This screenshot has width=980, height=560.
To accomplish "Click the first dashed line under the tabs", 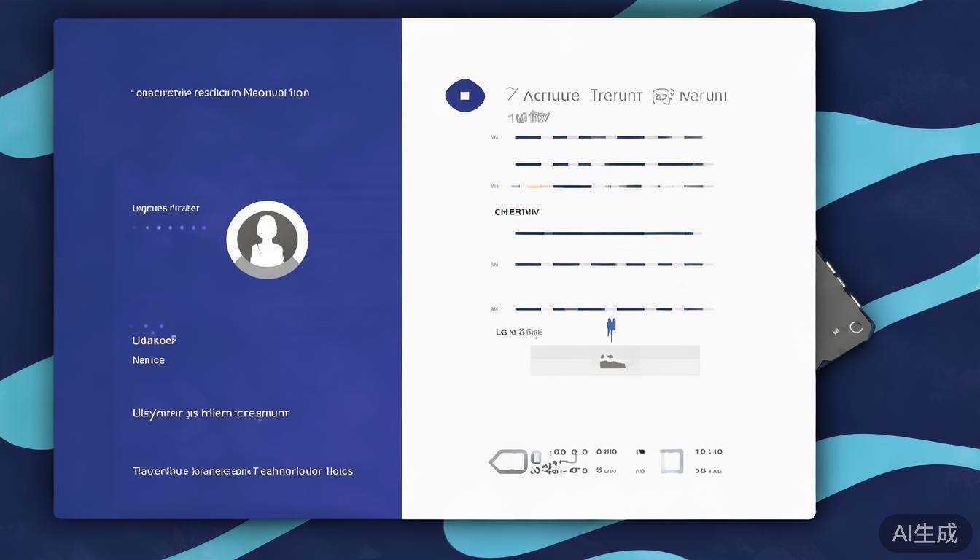I will point(609,137).
